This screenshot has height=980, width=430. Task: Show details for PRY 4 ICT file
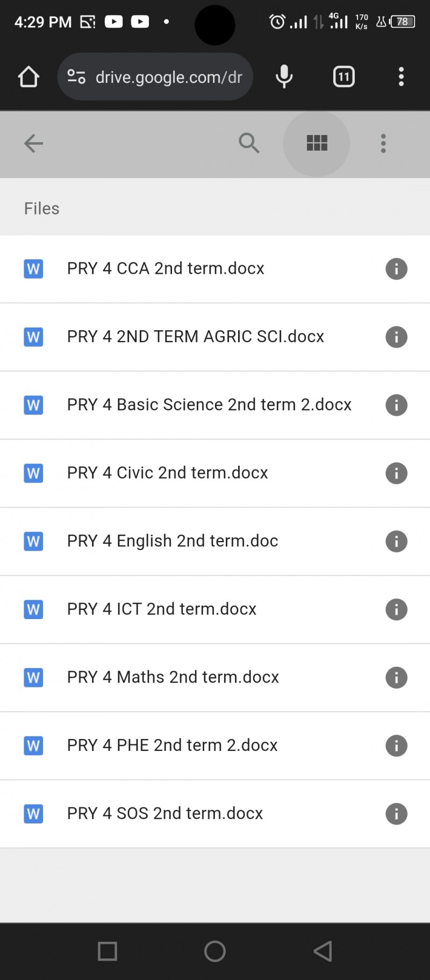396,609
